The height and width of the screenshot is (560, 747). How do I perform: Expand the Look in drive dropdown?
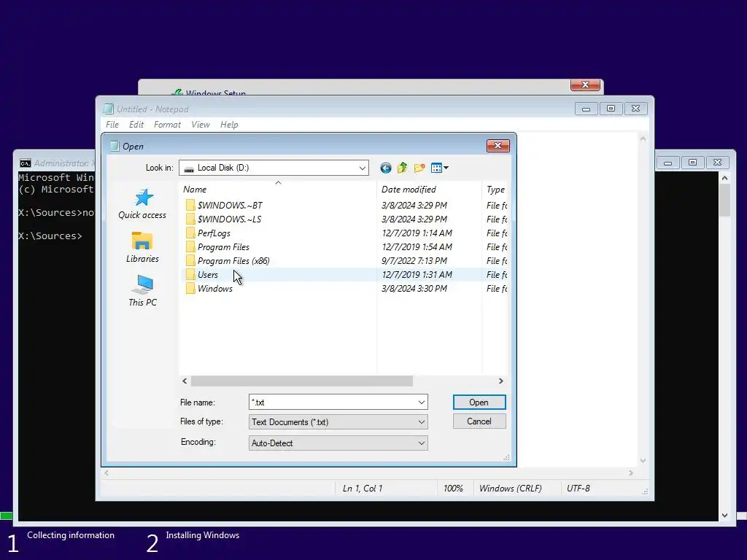click(x=362, y=168)
